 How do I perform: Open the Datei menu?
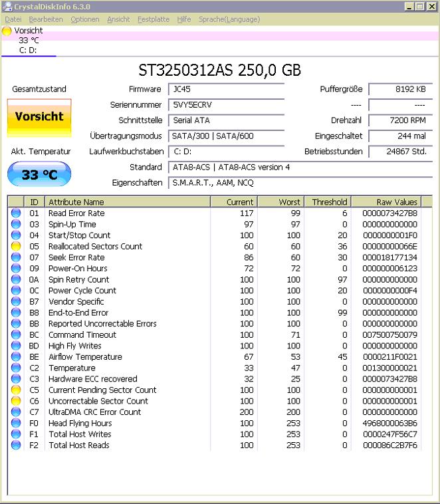coord(13,19)
